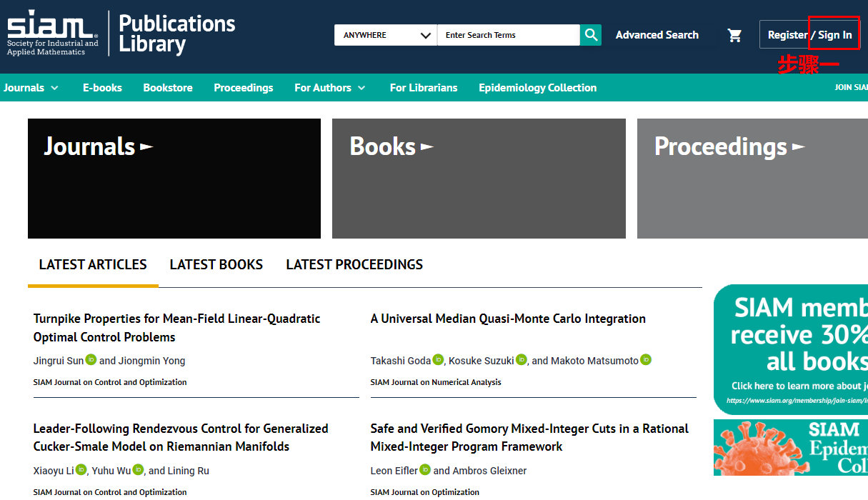Switch to the LATEST BOOKS tab

point(216,265)
